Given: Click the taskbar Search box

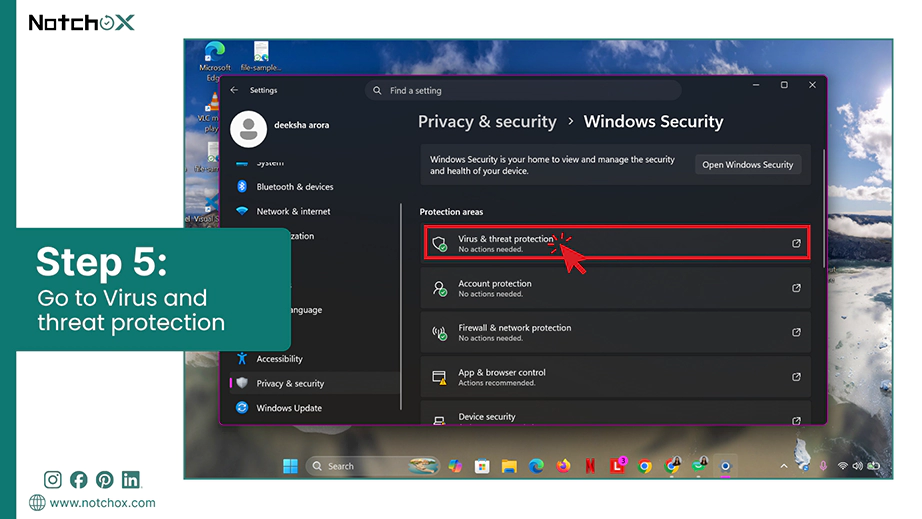Looking at the screenshot, I should pyautogui.click(x=373, y=466).
